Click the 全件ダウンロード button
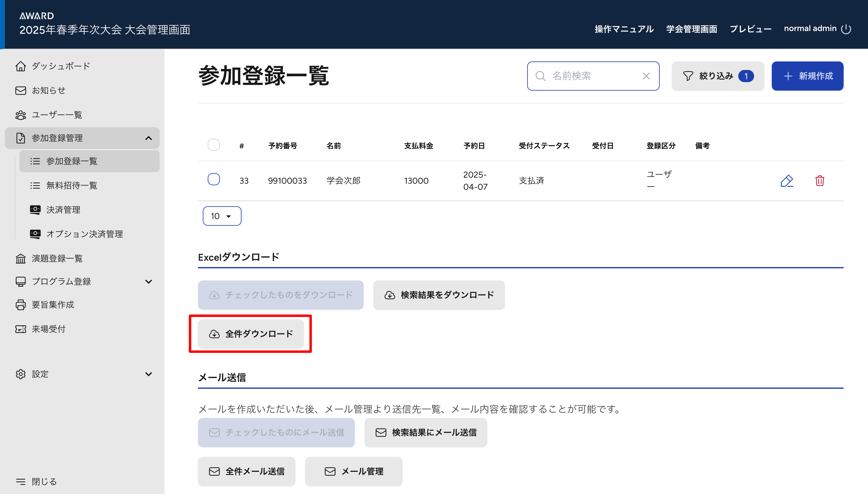 click(x=251, y=334)
